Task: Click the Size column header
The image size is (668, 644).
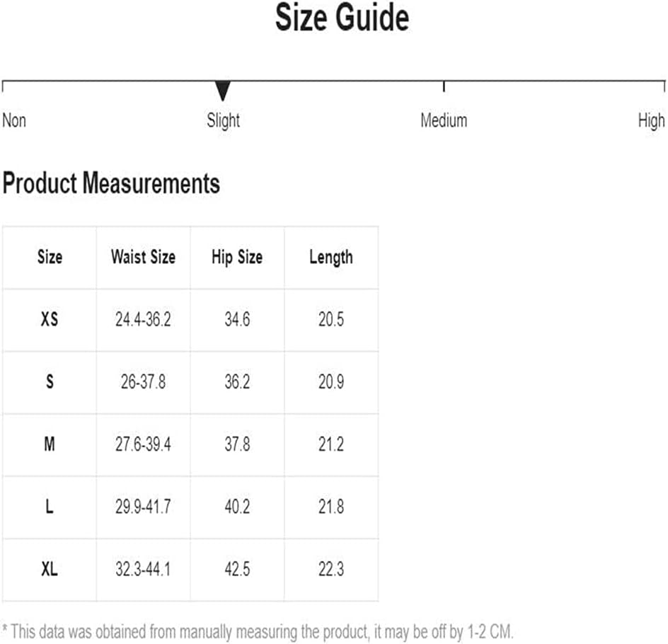Action: click(x=50, y=257)
